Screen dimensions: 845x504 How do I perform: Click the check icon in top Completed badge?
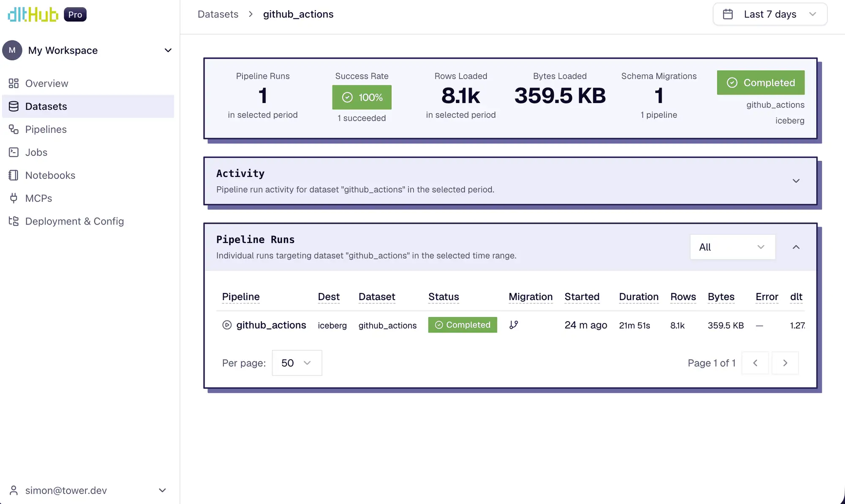[x=732, y=83]
